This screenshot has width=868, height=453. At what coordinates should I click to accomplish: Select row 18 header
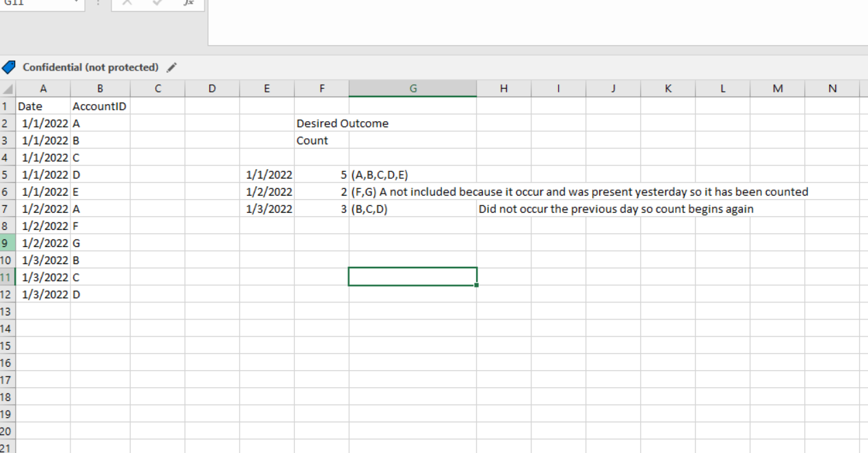[x=8, y=397]
